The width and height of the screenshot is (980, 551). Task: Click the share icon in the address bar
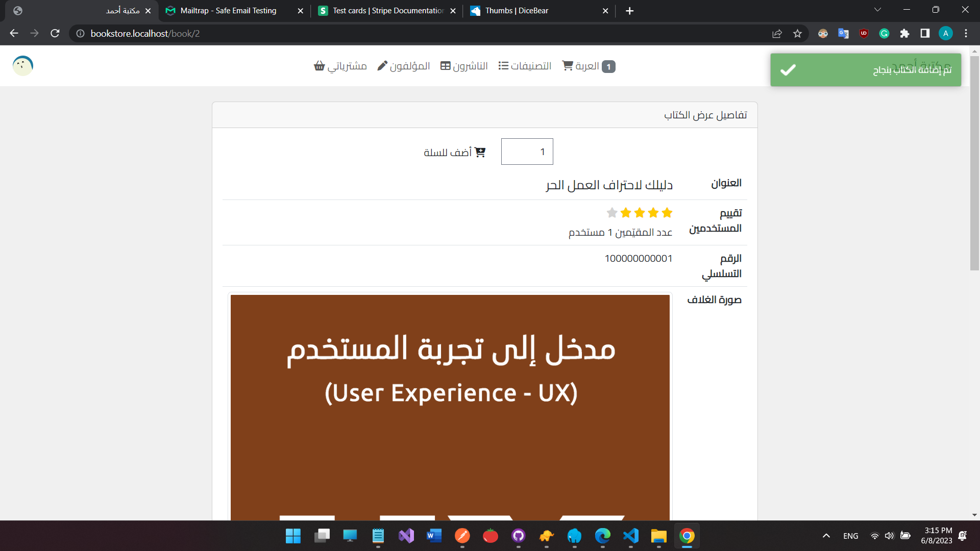(x=777, y=33)
